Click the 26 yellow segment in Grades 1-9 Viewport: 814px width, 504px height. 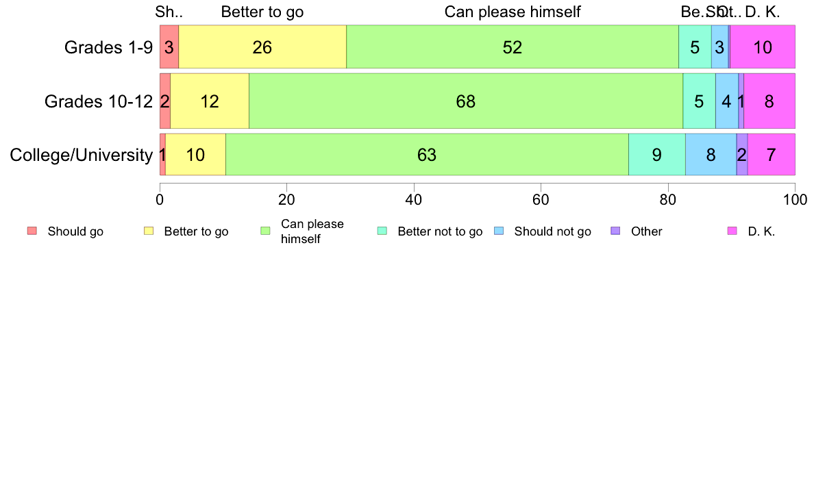click(x=262, y=47)
